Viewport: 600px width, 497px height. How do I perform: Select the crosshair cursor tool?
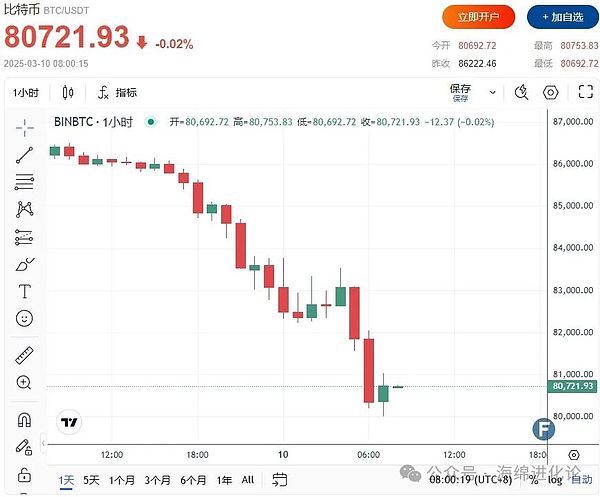pyautogui.click(x=24, y=127)
